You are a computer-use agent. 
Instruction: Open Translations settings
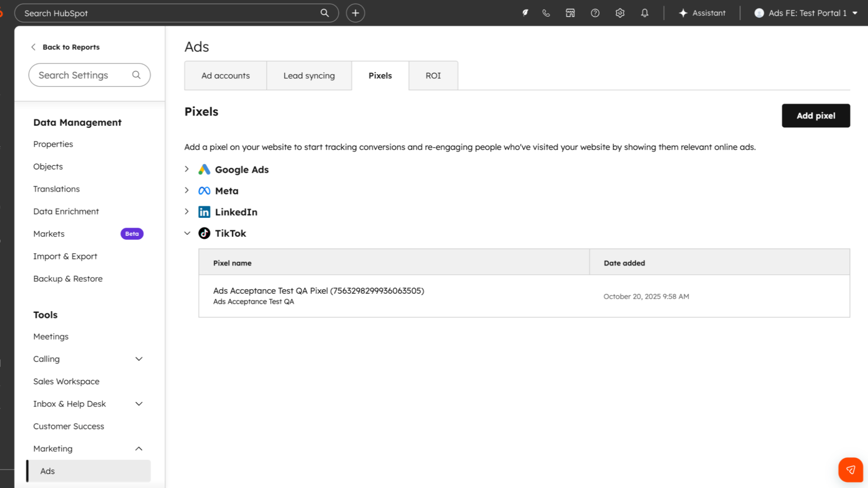(x=57, y=189)
